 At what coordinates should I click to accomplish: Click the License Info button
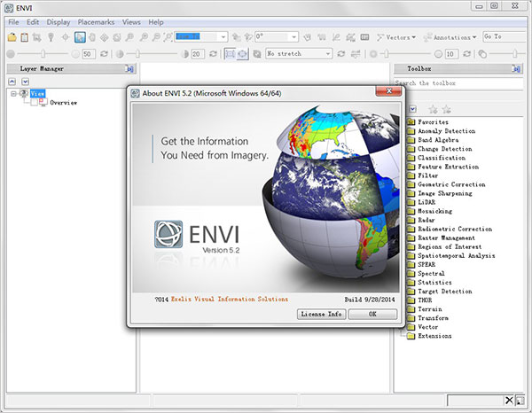click(x=321, y=314)
